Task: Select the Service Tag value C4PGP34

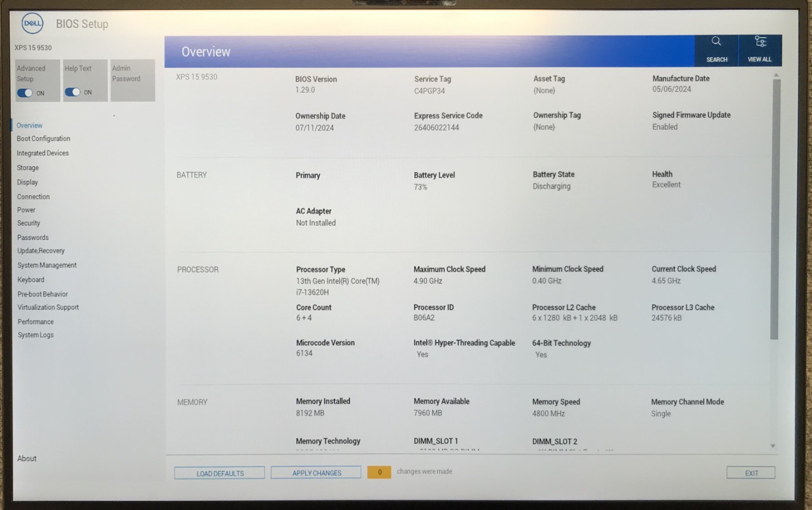Action: click(x=429, y=91)
